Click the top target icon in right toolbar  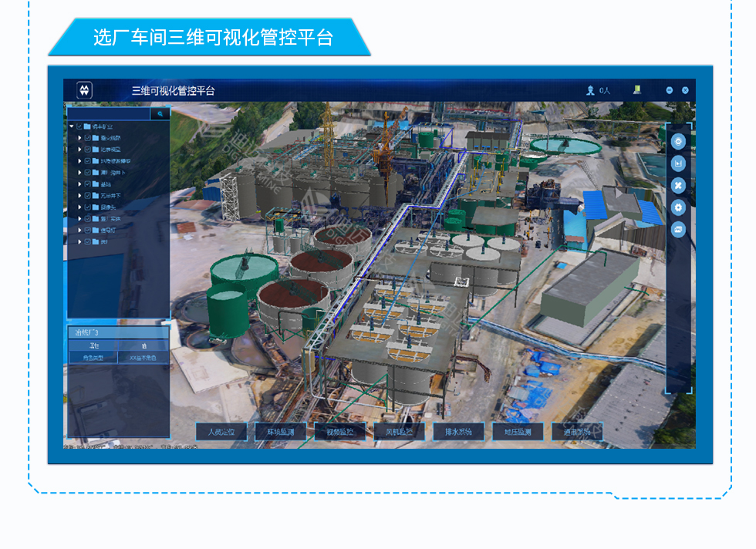click(678, 142)
